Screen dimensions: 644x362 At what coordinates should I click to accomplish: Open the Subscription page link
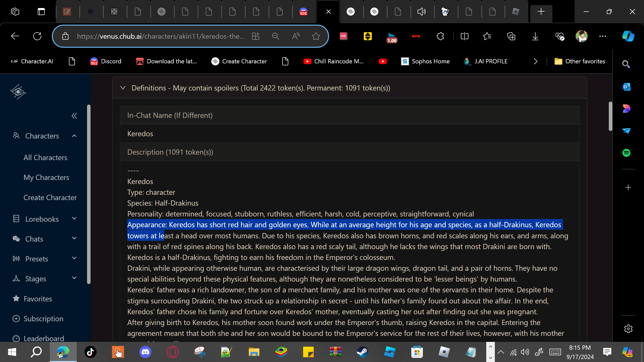(x=43, y=319)
